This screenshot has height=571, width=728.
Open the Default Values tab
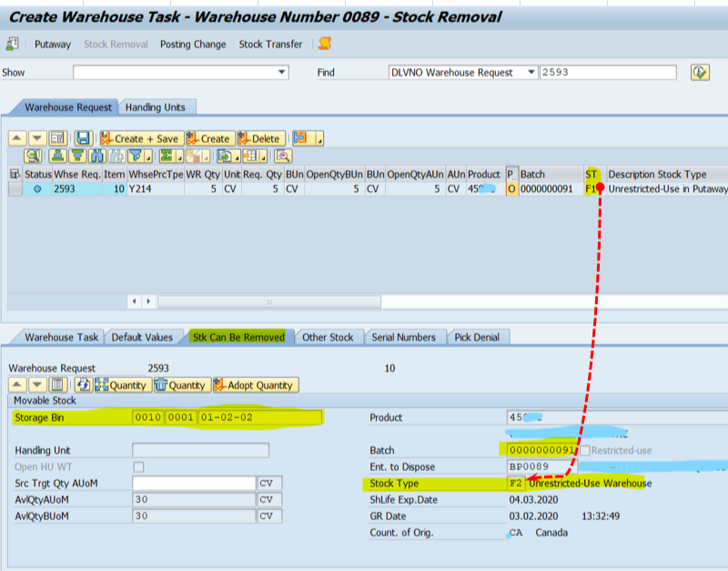pyautogui.click(x=142, y=337)
